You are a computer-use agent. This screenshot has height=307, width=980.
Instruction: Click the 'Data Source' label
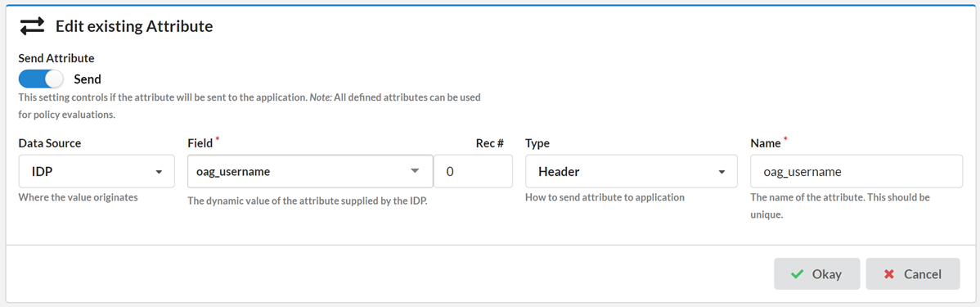50,143
